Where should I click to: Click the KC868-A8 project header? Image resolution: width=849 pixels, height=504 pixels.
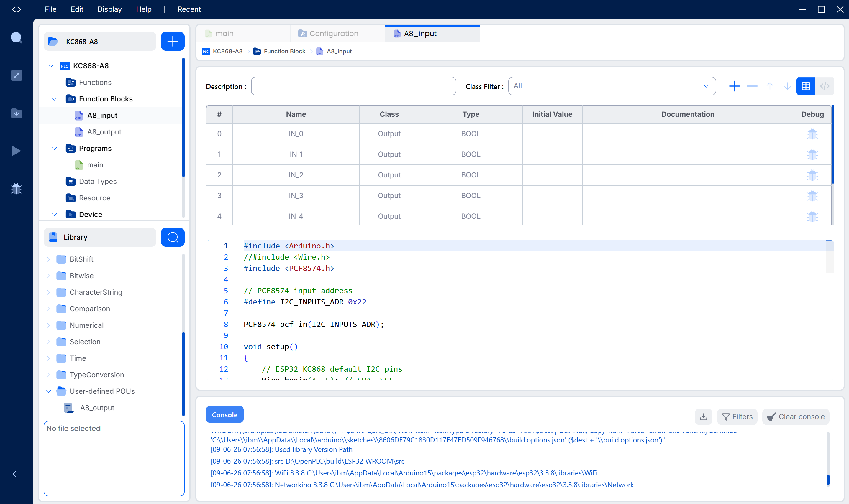(x=100, y=42)
